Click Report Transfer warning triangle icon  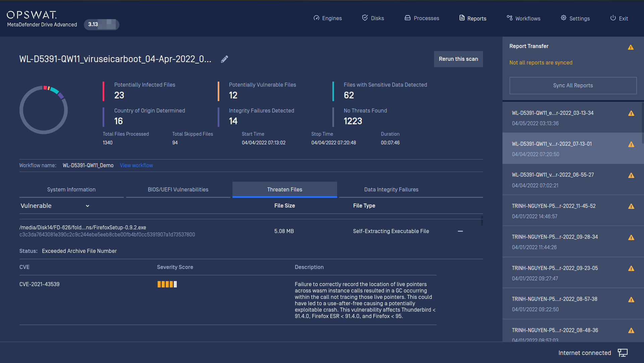click(x=631, y=47)
